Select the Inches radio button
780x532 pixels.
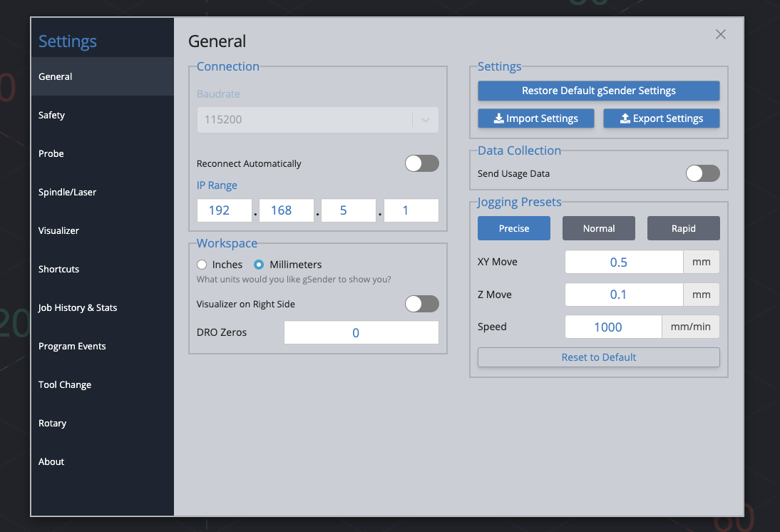click(202, 265)
